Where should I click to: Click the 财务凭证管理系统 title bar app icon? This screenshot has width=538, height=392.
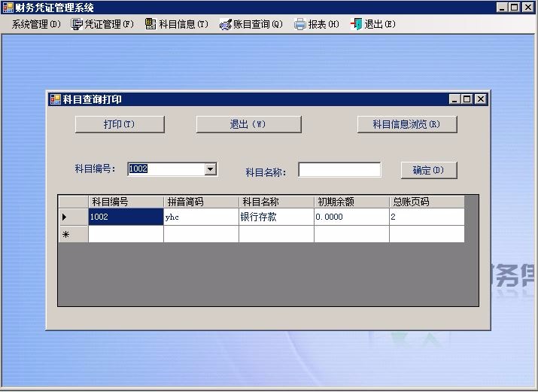coord(8,8)
